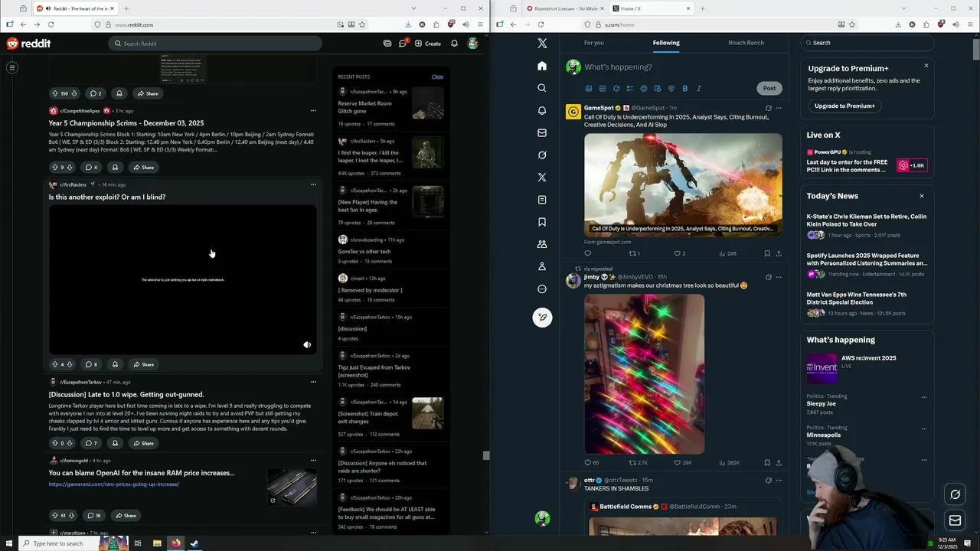Go to X Home via house icon
The height and width of the screenshot is (551, 980).
[542, 66]
